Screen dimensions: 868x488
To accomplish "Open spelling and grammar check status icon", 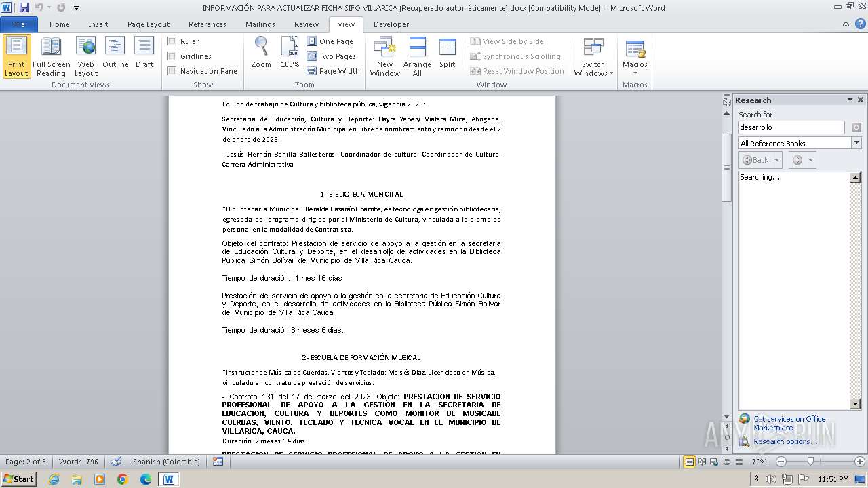I will click(x=117, y=462).
